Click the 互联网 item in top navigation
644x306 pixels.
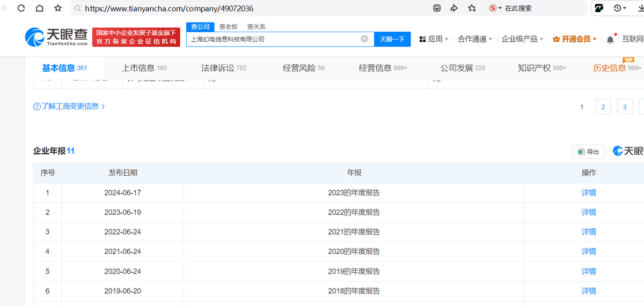click(633, 39)
